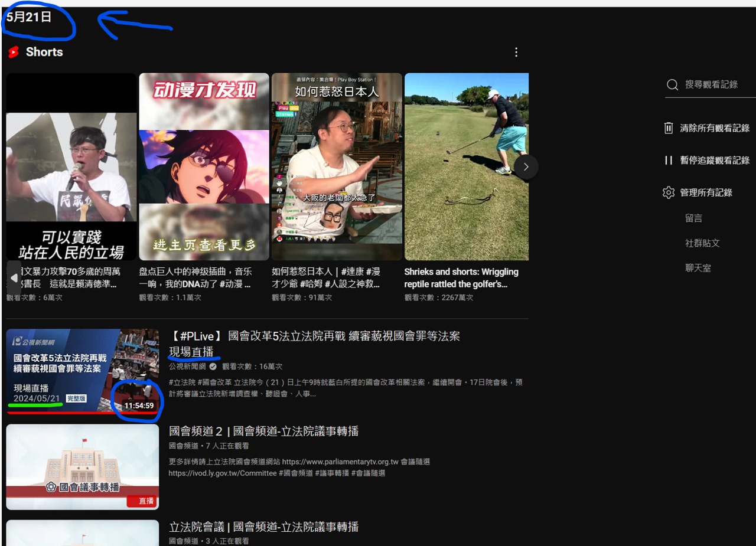Open the 如何惹怒日本人 Short thumbnail
Image resolution: width=756 pixels, height=546 pixels.
tap(337, 167)
